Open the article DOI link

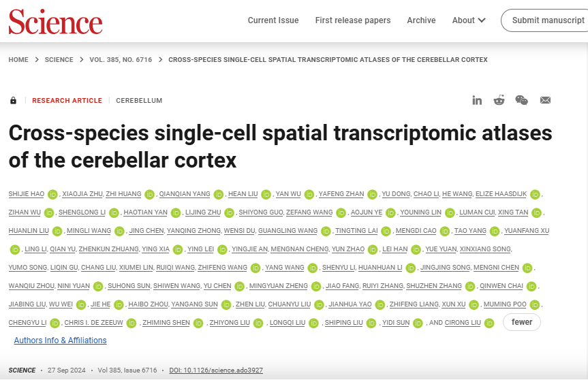point(216,370)
